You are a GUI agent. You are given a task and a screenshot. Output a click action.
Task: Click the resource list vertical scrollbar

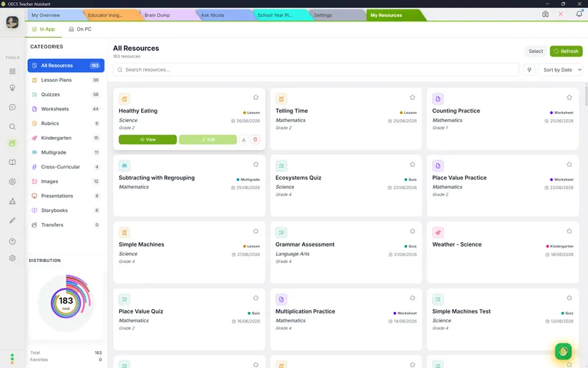click(586, 96)
